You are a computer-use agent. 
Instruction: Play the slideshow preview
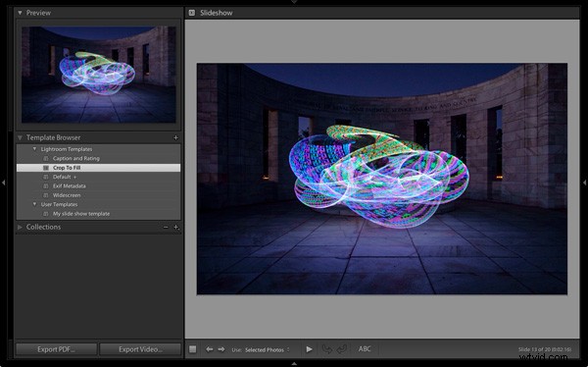coord(309,349)
